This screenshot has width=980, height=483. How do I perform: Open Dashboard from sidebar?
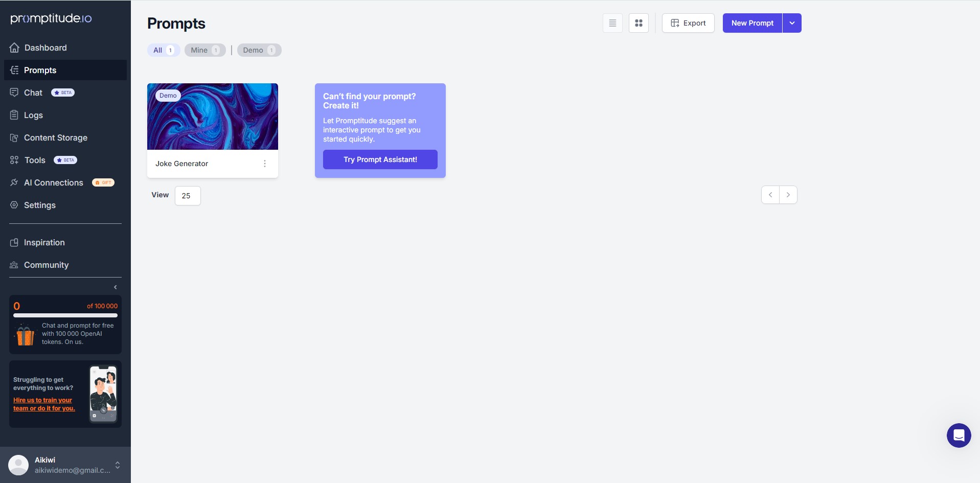point(65,48)
